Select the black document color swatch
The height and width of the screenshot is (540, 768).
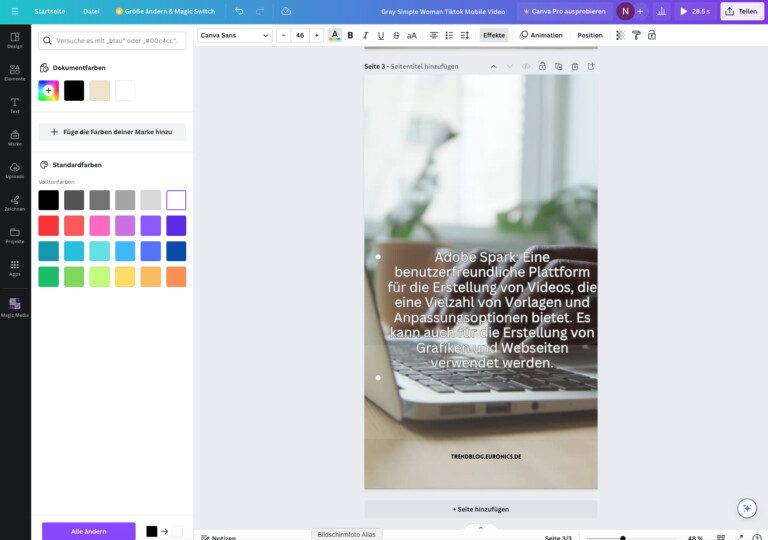(x=74, y=91)
